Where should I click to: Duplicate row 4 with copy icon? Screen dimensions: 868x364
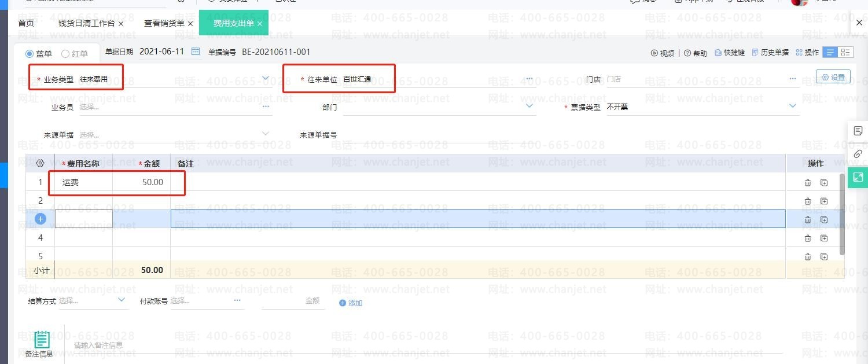[824, 238]
